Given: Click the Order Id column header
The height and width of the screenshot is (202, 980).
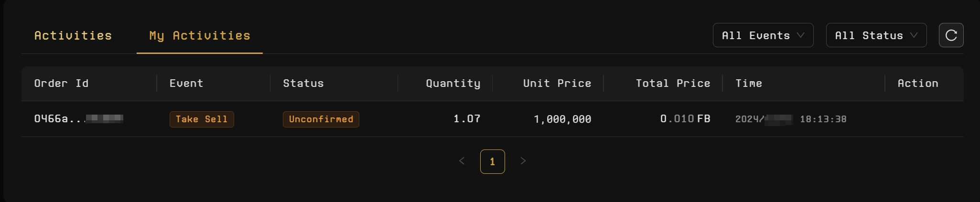Looking at the screenshot, I should point(61,84).
